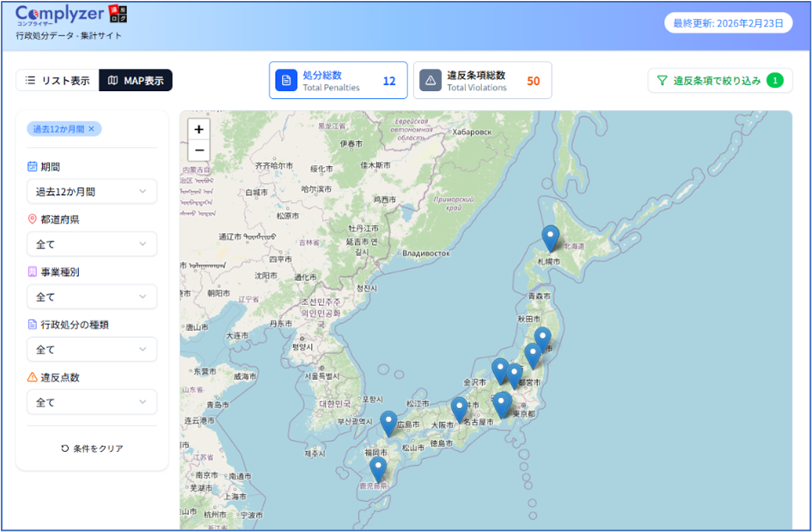Open the 事業種別 dropdown

(x=92, y=297)
